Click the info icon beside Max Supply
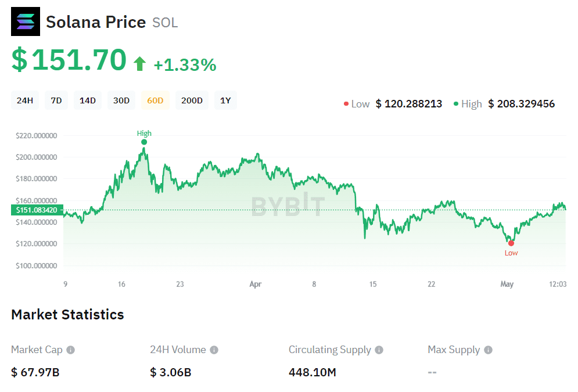 point(488,350)
